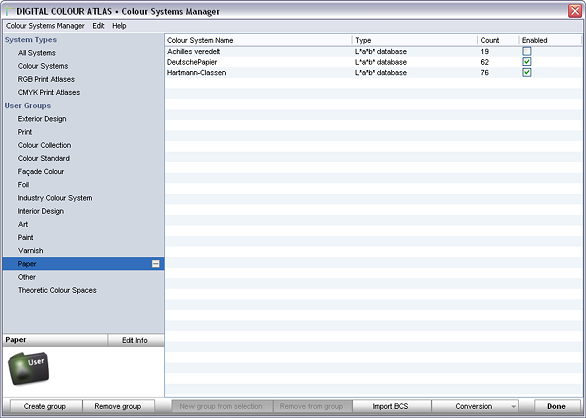Select the highlighted Paper group
Image resolution: width=586 pixels, height=418 pixels.
[x=83, y=264]
